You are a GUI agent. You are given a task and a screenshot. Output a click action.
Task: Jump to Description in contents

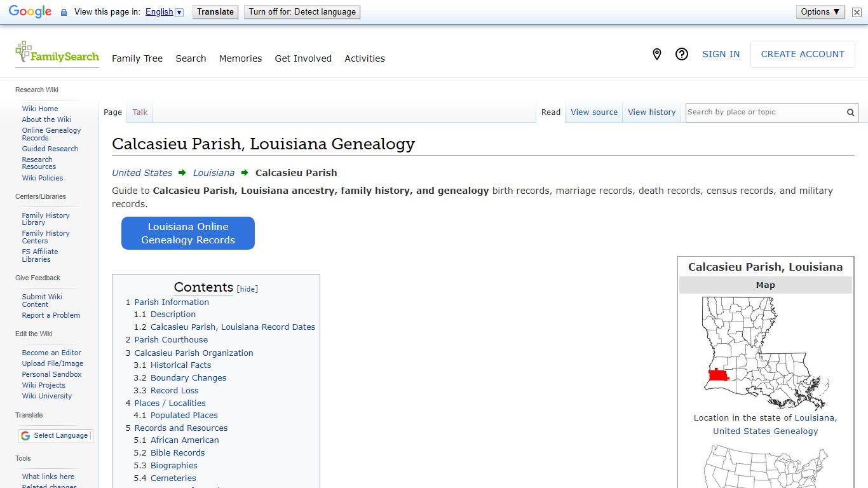click(173, 315)
